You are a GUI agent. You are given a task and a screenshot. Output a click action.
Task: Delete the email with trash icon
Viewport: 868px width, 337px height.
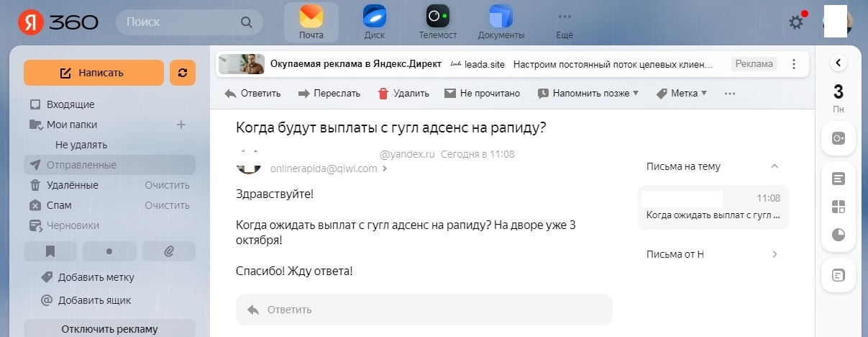click(x=403, y=93)
